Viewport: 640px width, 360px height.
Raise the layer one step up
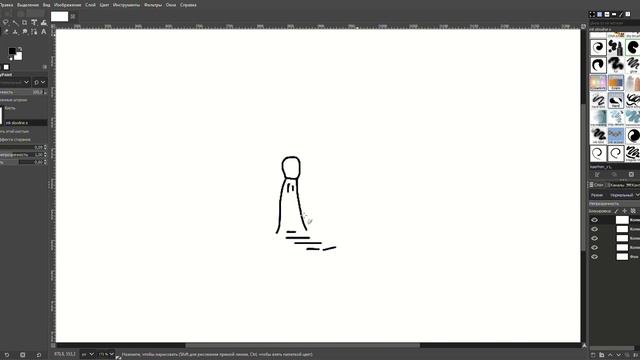pyautogui.click(x=610, y=355)
